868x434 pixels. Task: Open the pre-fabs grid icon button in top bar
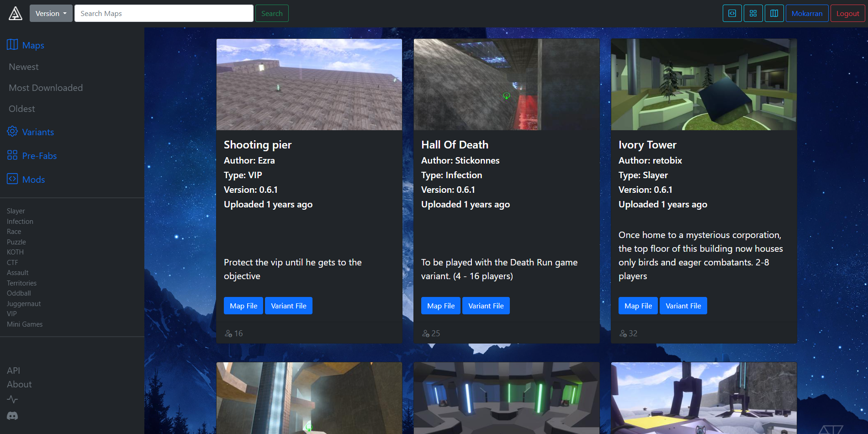[x=753, y=13]
